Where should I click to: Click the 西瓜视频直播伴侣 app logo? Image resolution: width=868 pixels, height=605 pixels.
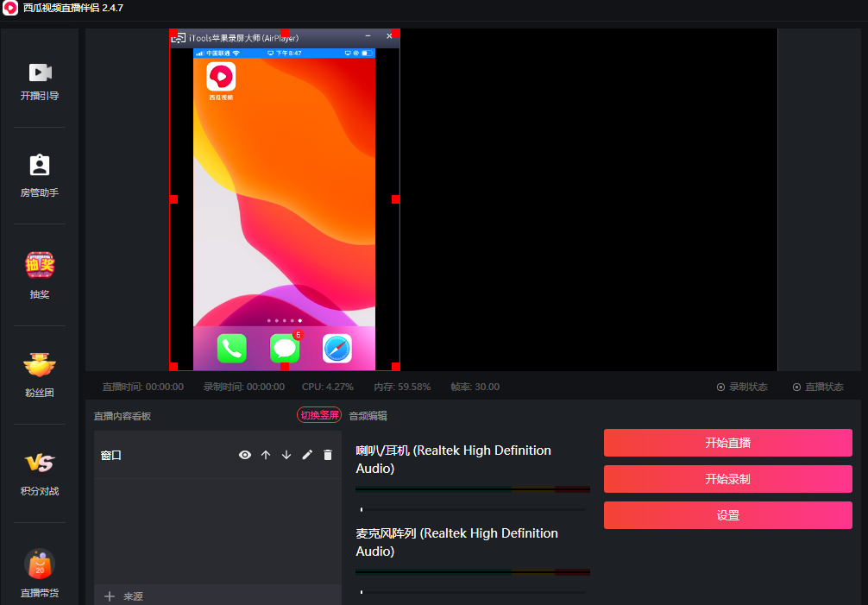pos(10,8)
